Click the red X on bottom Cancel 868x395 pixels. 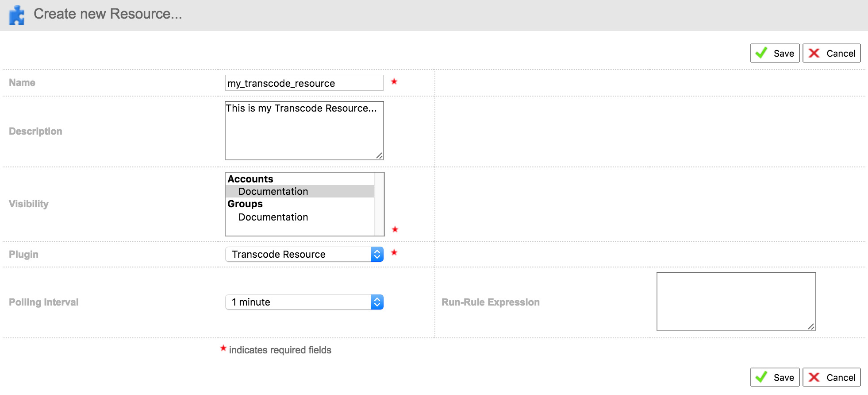pyautogui.click(x=814, y=377)
